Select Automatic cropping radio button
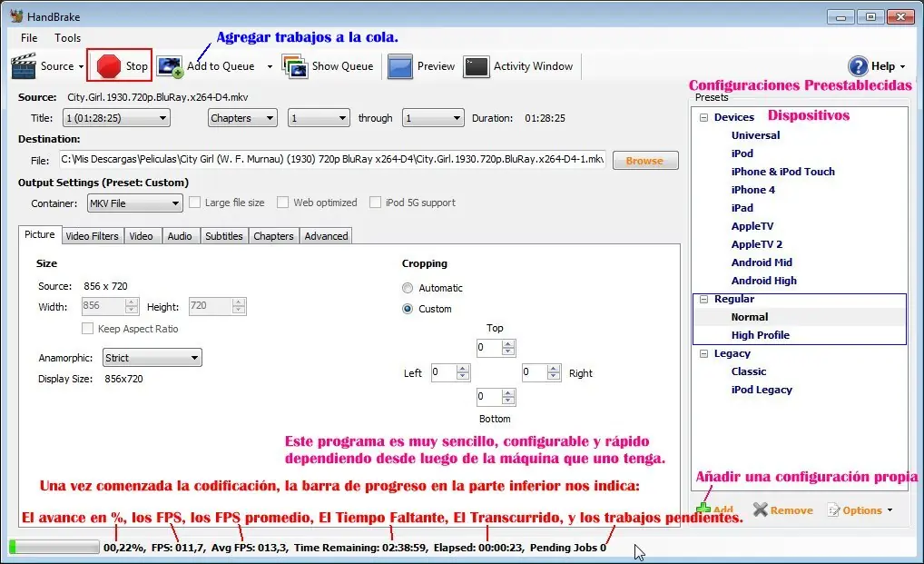The image size is (924, 564). [x=408, y=288]
